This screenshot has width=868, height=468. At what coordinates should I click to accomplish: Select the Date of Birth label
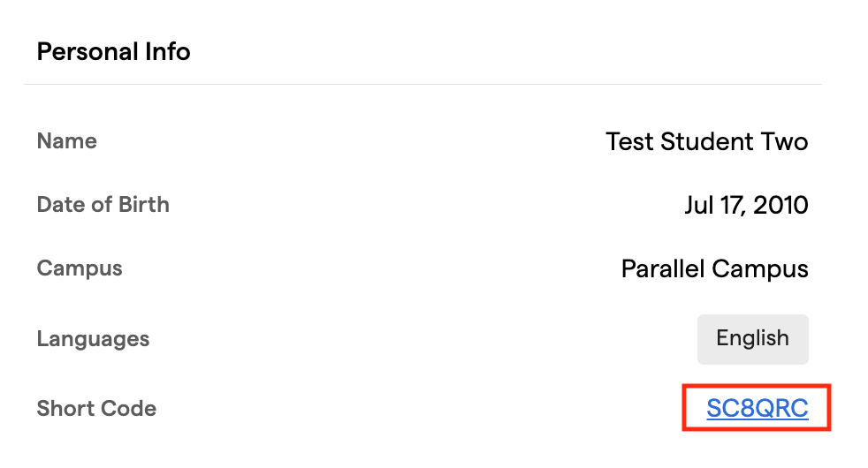click(x=103, y=205)
